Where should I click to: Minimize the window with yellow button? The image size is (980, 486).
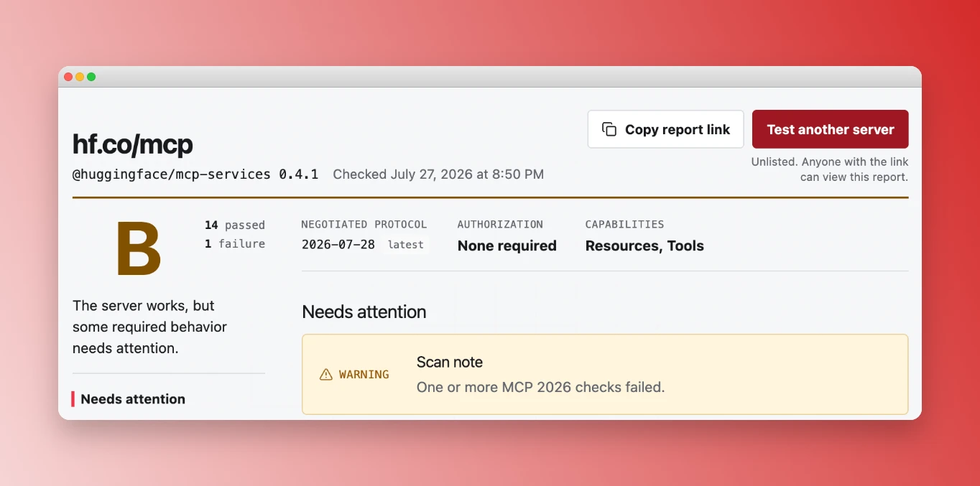(x=80, y=77)
